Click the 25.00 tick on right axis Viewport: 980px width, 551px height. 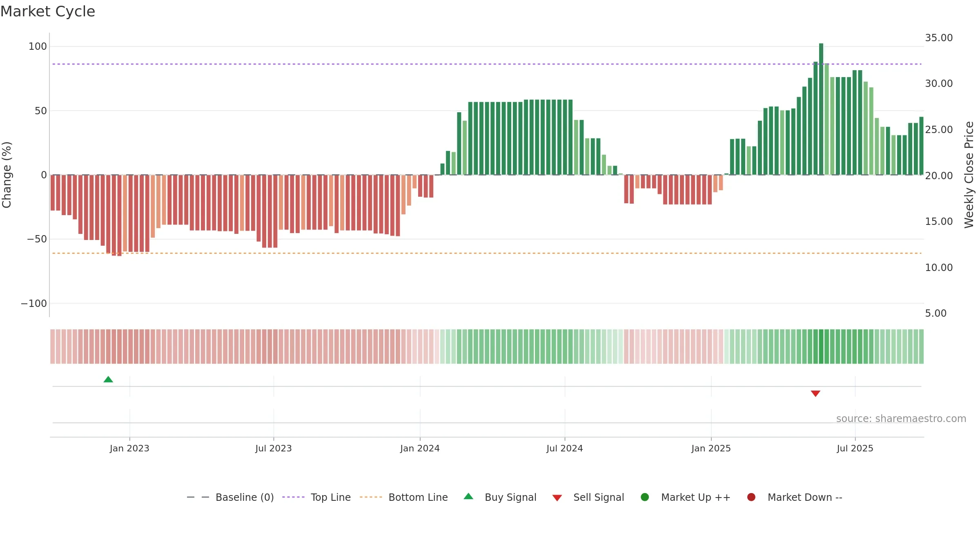point(939,130)
